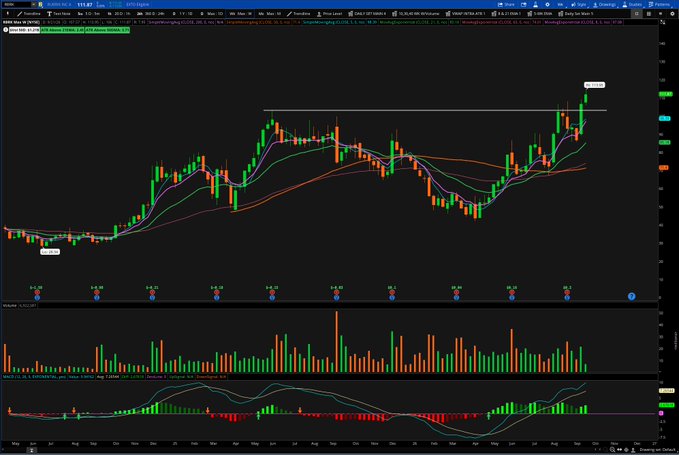Click the earnings marker labeled 0.04
The height and width of the screenshot is (455, 679).
click(456, 293)
